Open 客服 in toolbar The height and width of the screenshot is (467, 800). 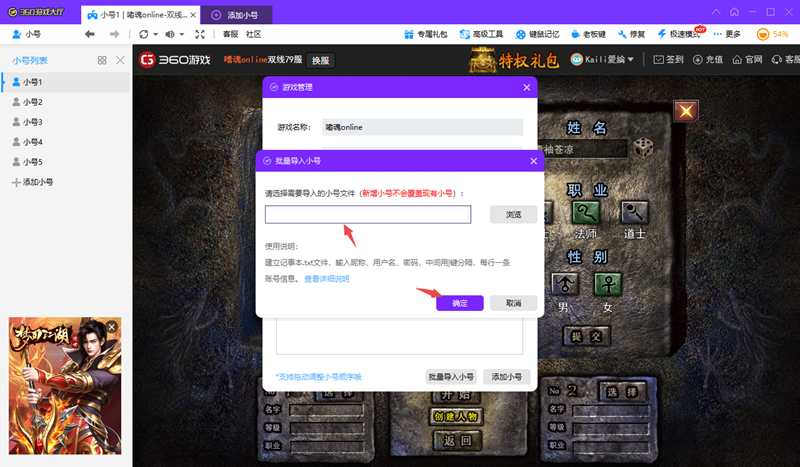pyautogui.click(x=231, y=34)
